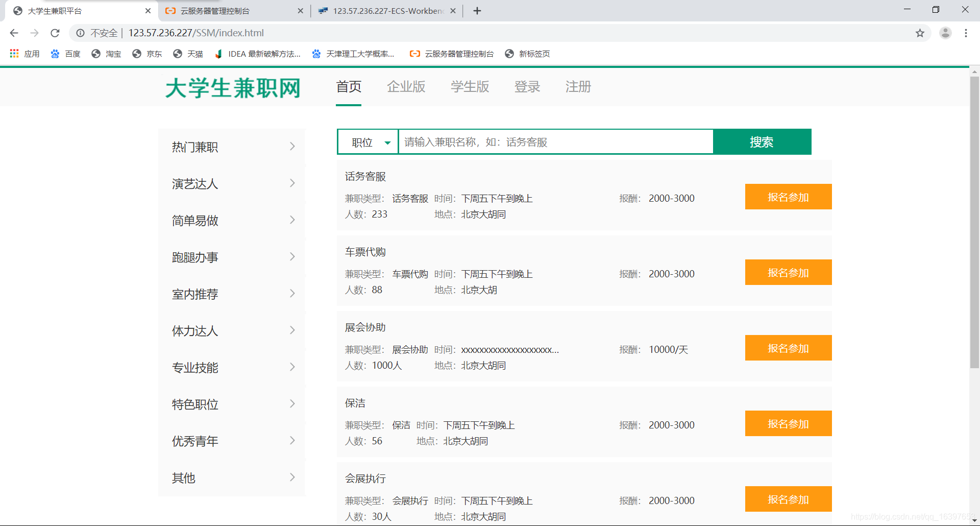Open the 企业版 navigation item
The width and height of the screenshot is (980, 526).
pos(406,87)
